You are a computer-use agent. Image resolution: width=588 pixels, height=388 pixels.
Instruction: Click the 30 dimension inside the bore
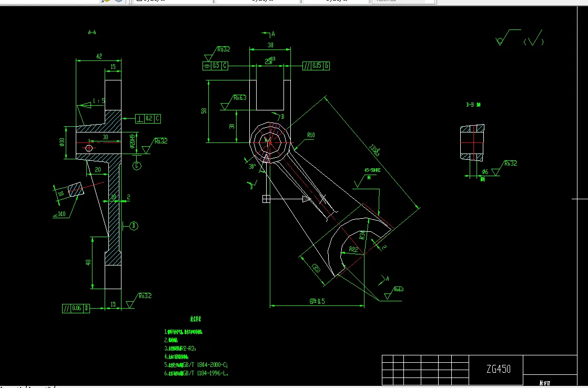click(105, 137)
